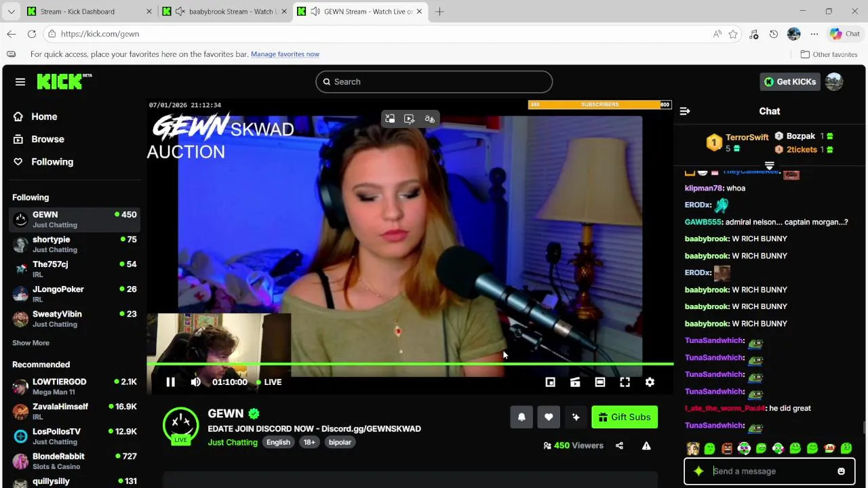Image resolution: width=868 pixels, height=488 pixels.
Task: Share the stream via share icon
Action: pos(619,445)
